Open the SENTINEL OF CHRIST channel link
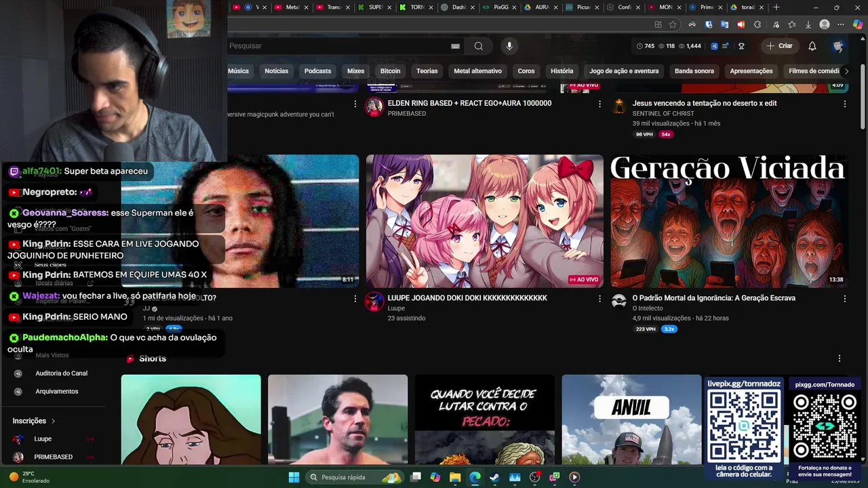 coord(663,114)
